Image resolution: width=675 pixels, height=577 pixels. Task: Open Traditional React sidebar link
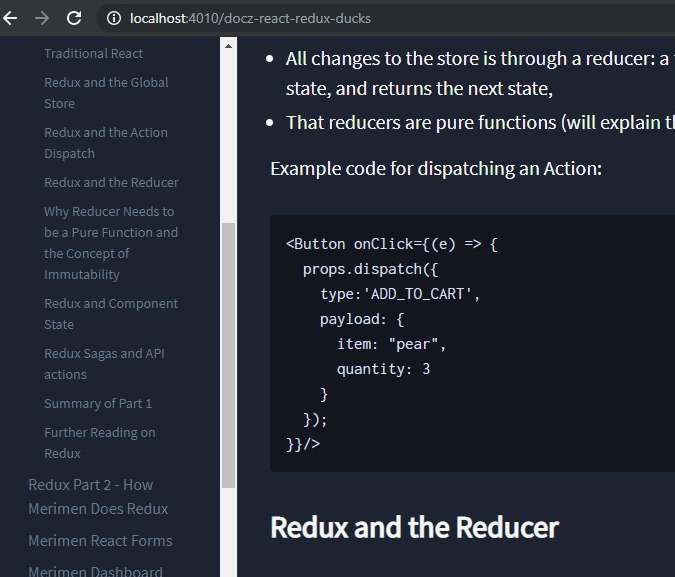point(93,53)
